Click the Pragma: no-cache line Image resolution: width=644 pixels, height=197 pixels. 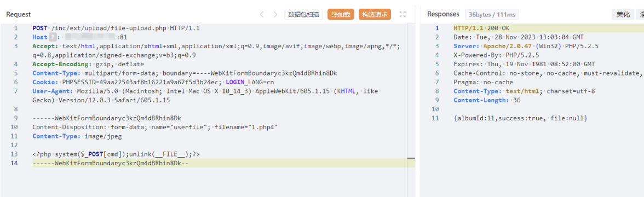(483, 83)
